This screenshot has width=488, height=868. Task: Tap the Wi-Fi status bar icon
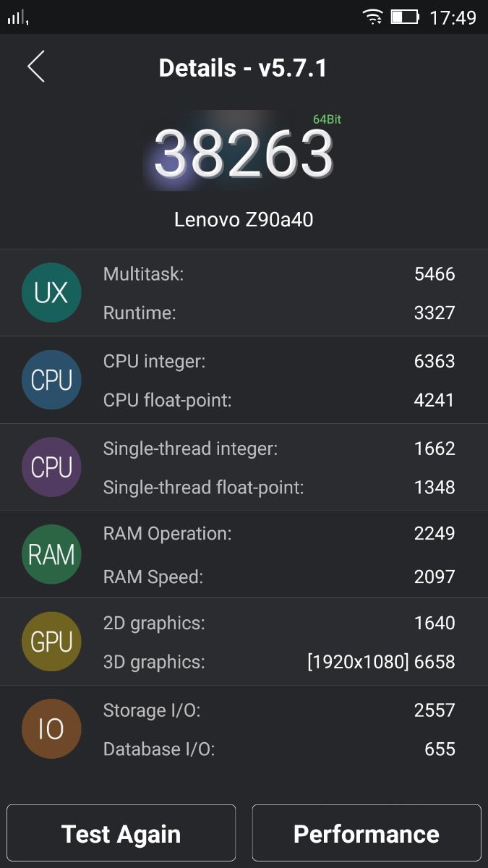pos(373,17)
